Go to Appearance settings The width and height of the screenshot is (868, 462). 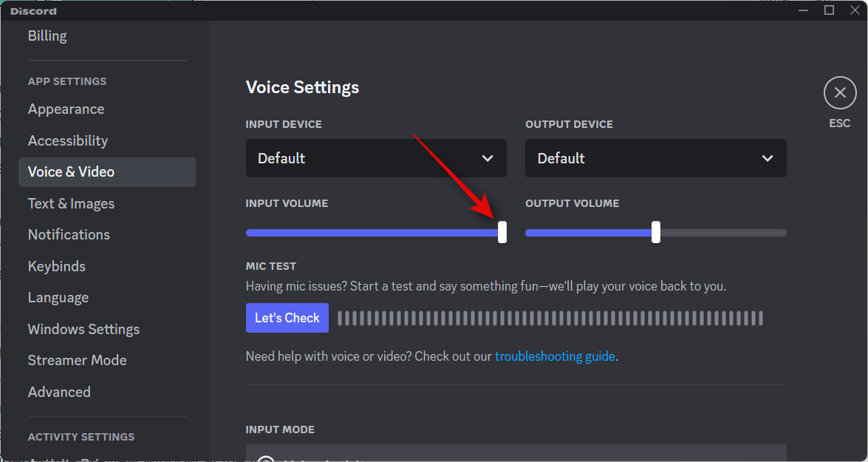[x=66, y=109]
